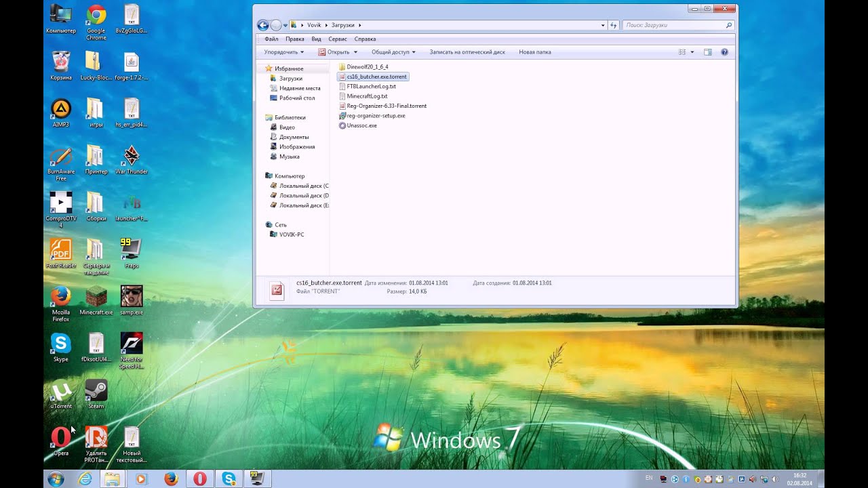868x488 pixels.
Task: Click the EN language indicator in tray
Action: click(x=649, y=479)
